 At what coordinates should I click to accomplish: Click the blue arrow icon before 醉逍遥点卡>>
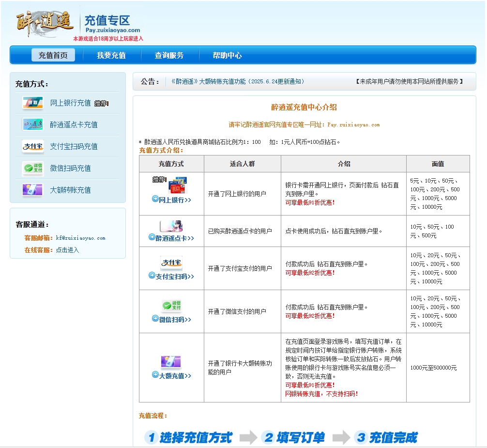click(152, 237)
